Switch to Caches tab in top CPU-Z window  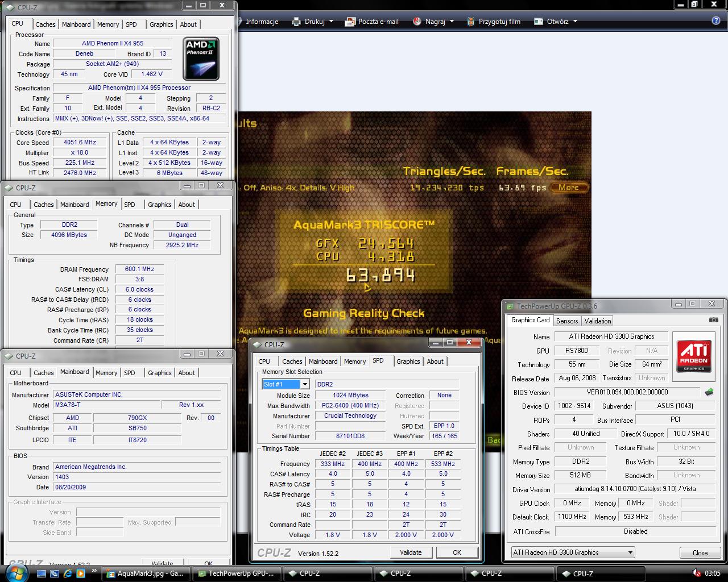coord(45,24)
